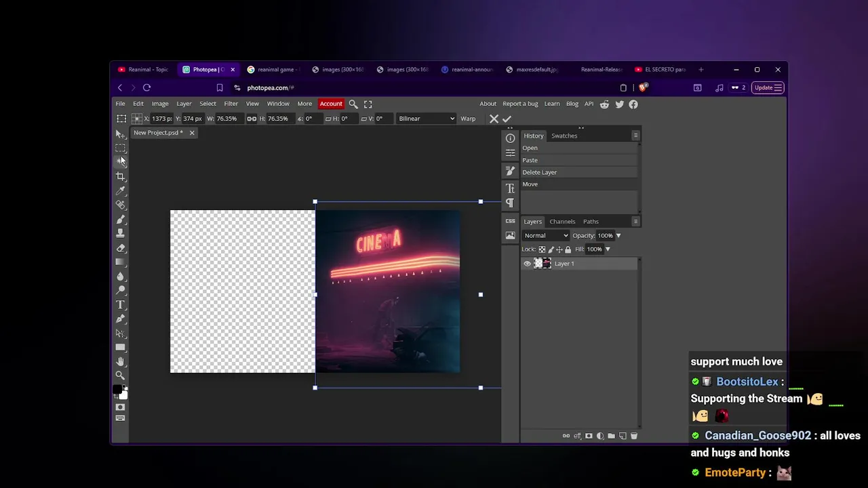Select the Move tool in Photopea's toolbar
Screen dimensions: 868x488
click(x=120, y=134)
